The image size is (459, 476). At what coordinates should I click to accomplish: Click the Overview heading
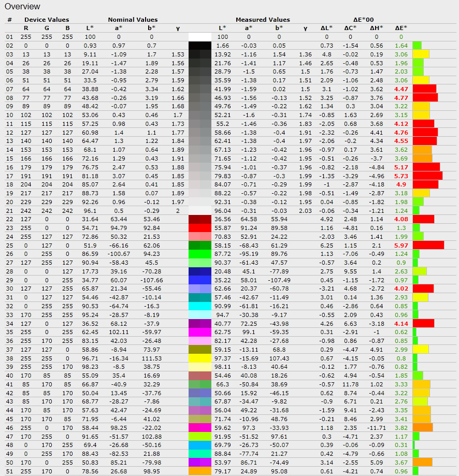click(22, 7)
